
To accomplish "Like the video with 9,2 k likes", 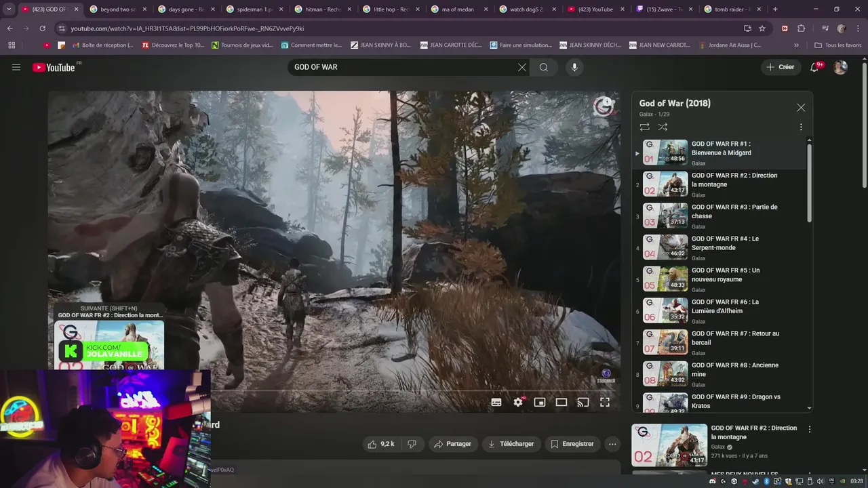I will pos(380,444).
